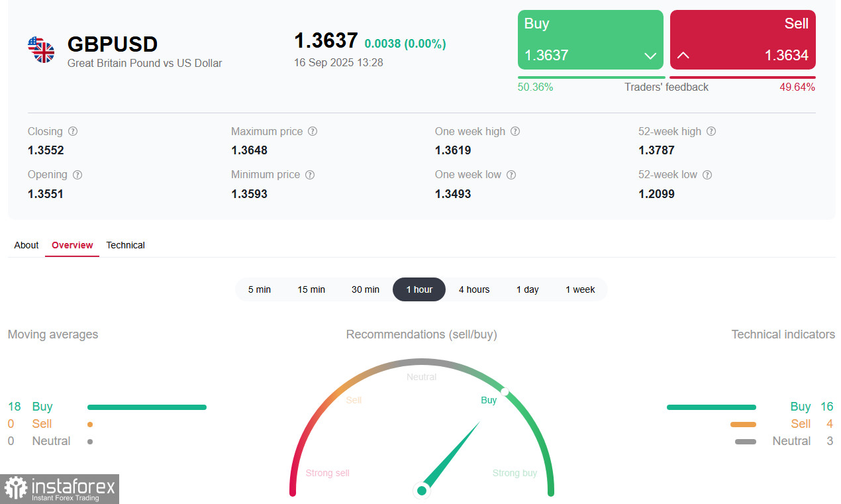
Task: Click the Great Britain Pound vs US Dollar subtitle
Action: (x=145, y=64)
